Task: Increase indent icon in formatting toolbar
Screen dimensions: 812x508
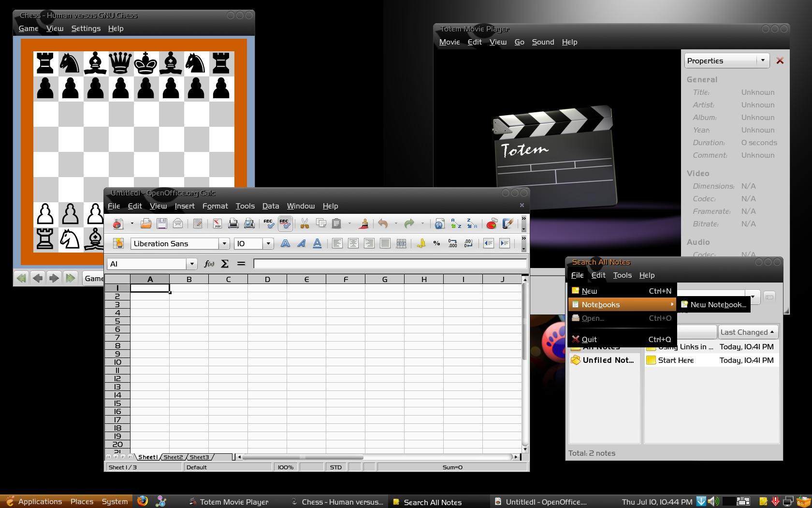Action: [x=505, y=243]
